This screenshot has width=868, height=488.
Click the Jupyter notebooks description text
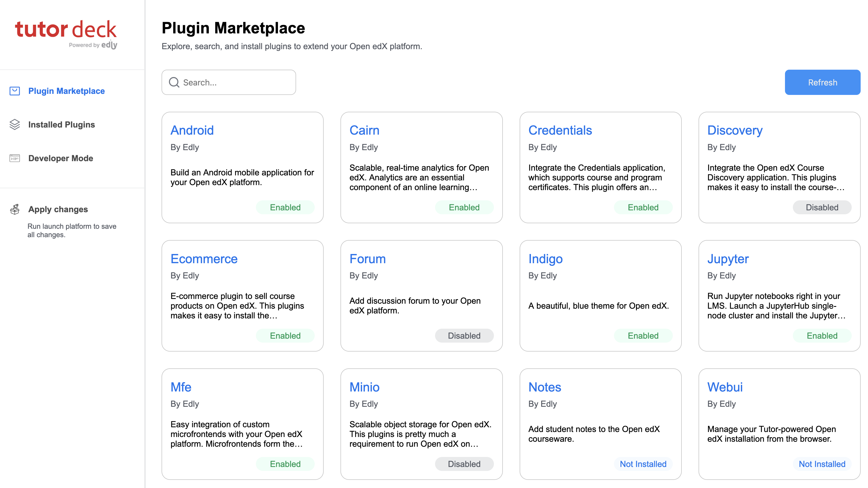click(776, 306)
